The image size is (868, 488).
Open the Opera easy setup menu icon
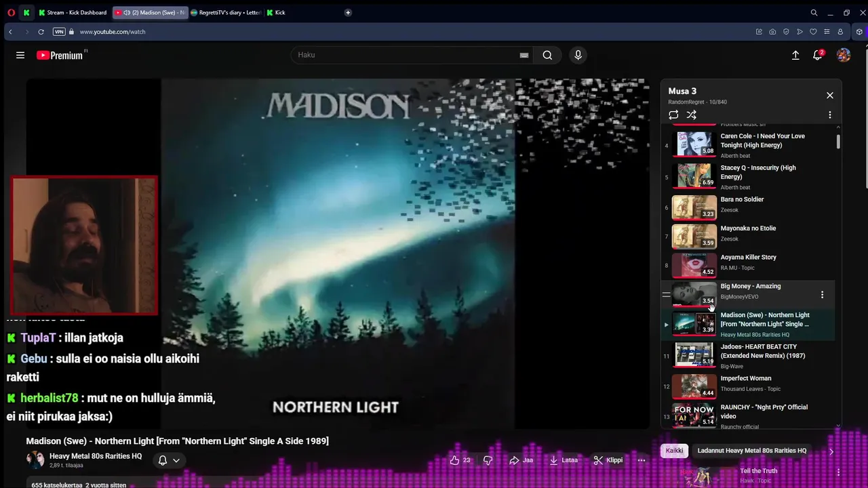click(827, 32)
